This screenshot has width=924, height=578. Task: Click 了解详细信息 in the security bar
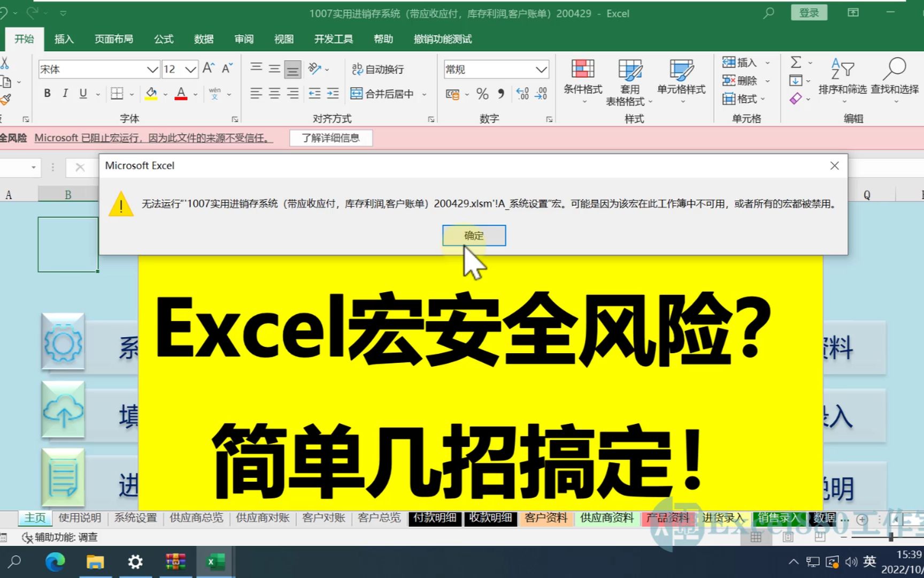(x=330, y=138)
